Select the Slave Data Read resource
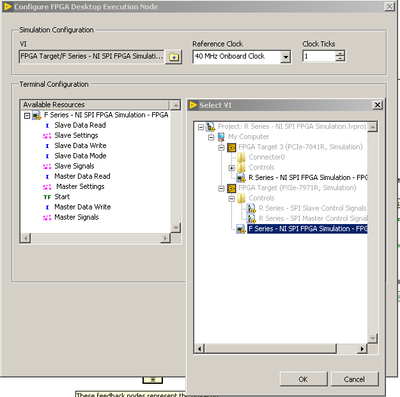 tap(80, 125)
